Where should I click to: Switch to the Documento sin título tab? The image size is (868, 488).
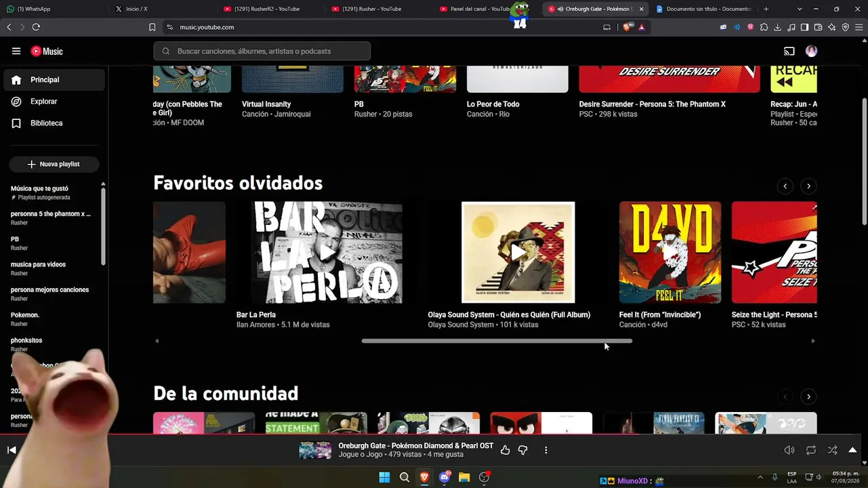click(x=703, y=9)
